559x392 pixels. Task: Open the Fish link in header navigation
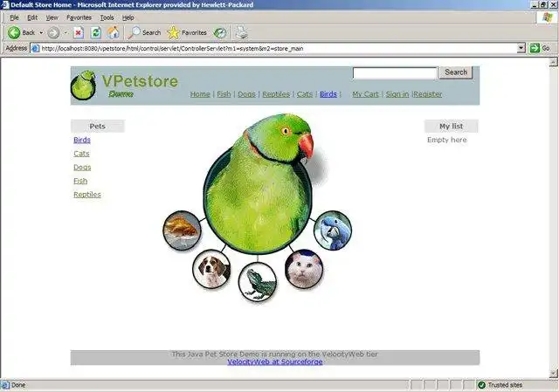point(224,94)
